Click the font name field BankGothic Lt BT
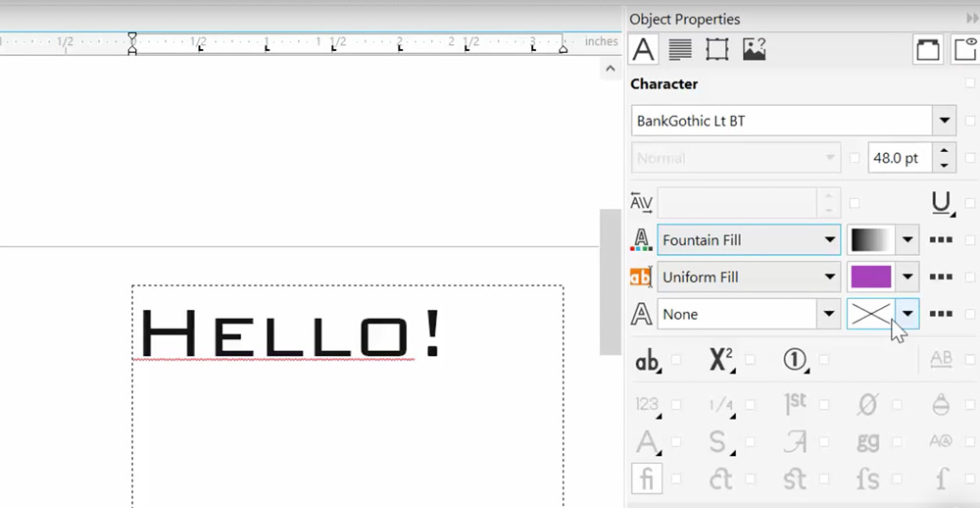 782,121
